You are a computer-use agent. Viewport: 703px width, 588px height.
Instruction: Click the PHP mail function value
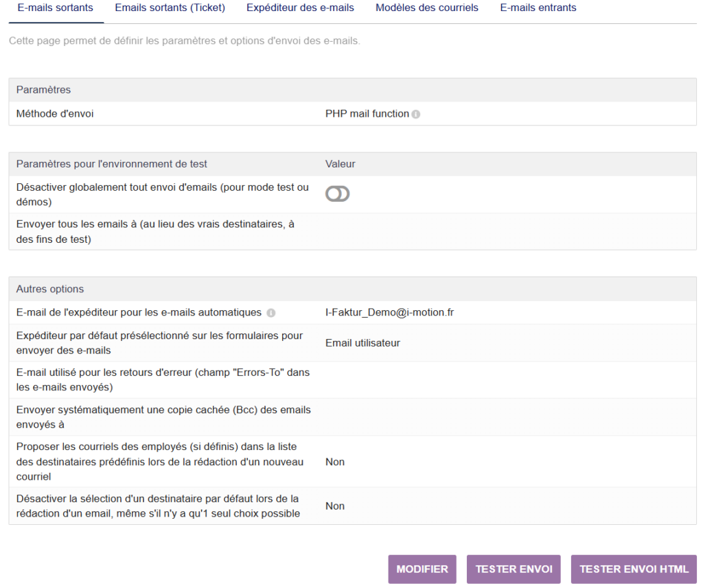pos(367,114)
